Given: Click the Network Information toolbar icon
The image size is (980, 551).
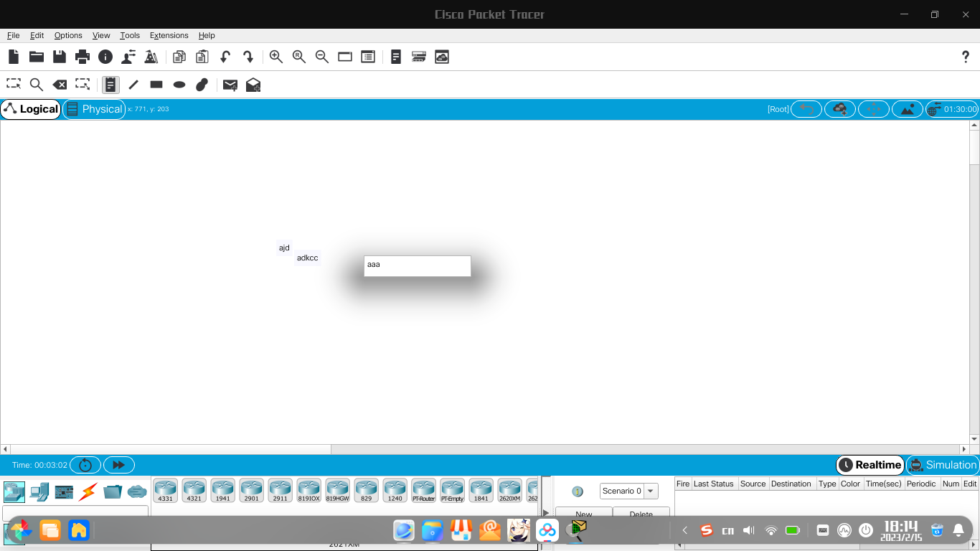Looking at the screenshot, I should point(105,57).
